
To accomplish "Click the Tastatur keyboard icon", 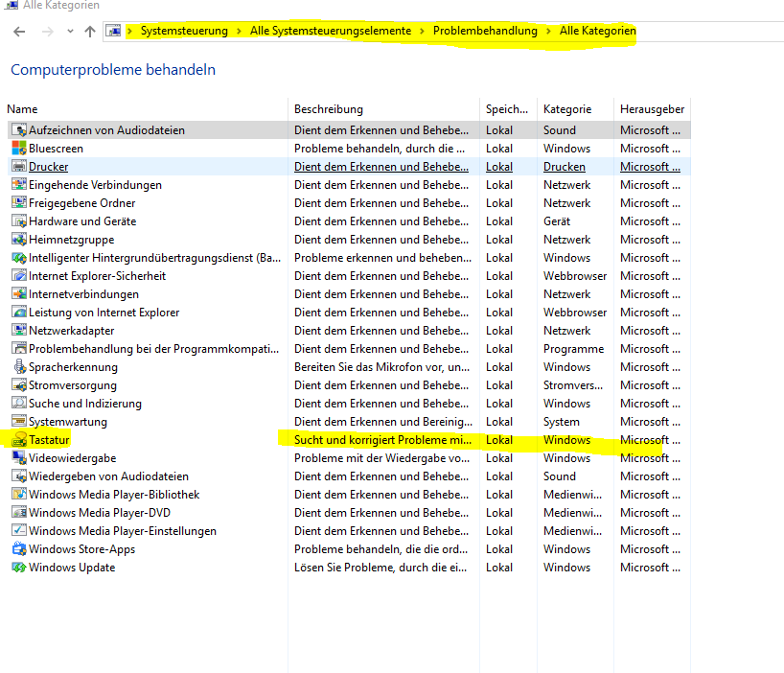I will (19, 439).
